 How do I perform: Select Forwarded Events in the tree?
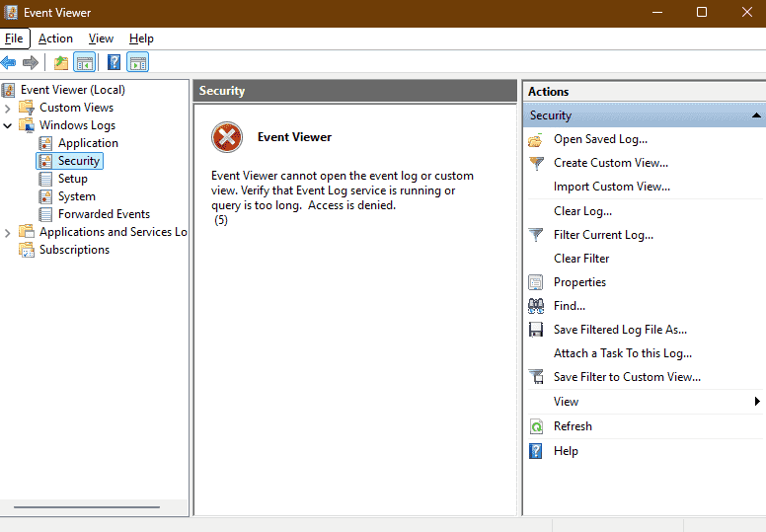coord(104,214)
